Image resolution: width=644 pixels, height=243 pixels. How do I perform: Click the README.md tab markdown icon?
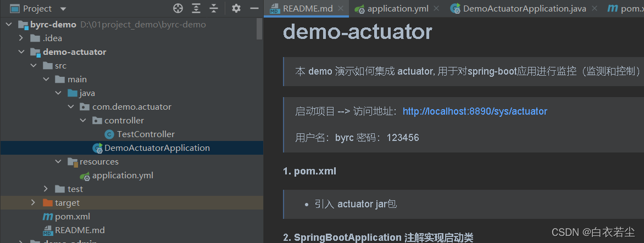click(274, 9)
